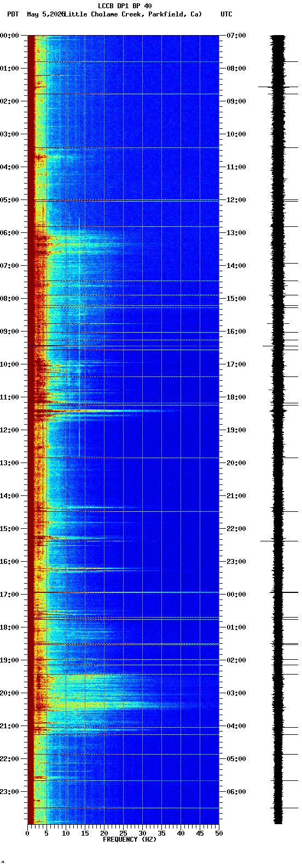Click the black seismogram waveform trace

click(x=278, y=430)
